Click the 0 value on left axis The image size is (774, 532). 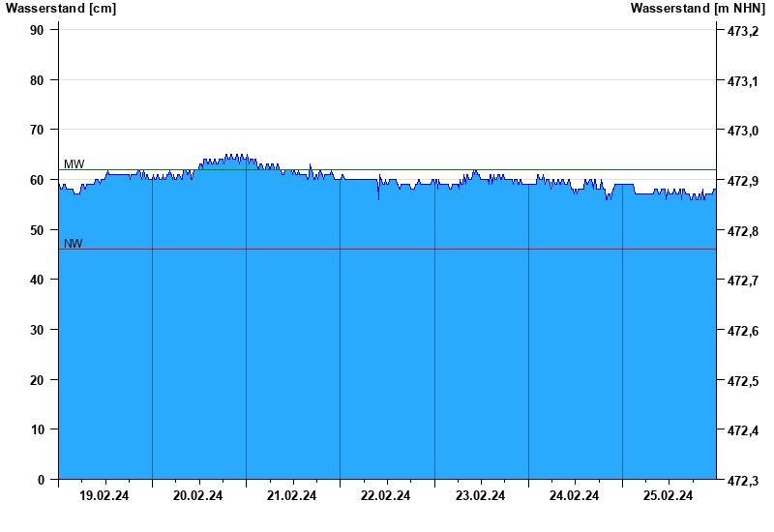click(x=41, y=480)
